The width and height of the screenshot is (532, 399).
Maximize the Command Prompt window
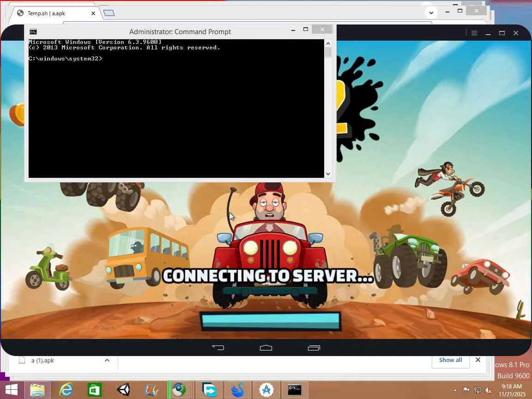click(x=305, y=30)
